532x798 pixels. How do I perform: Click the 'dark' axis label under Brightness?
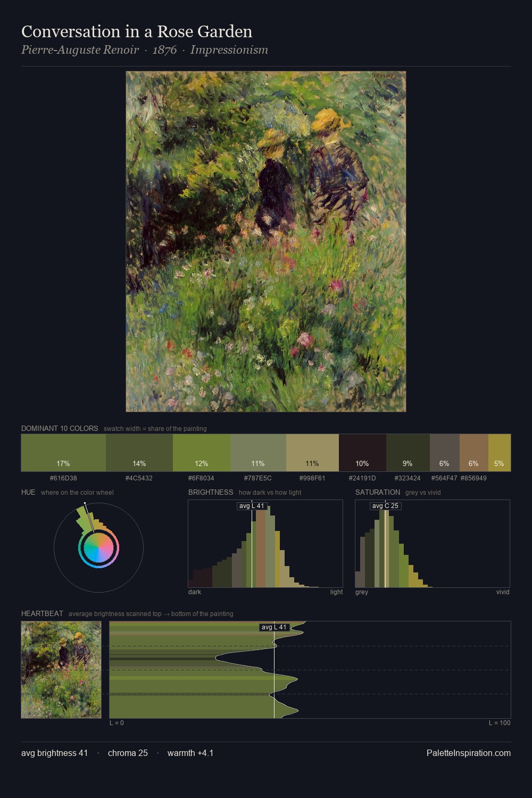click(x=195, y=592)
